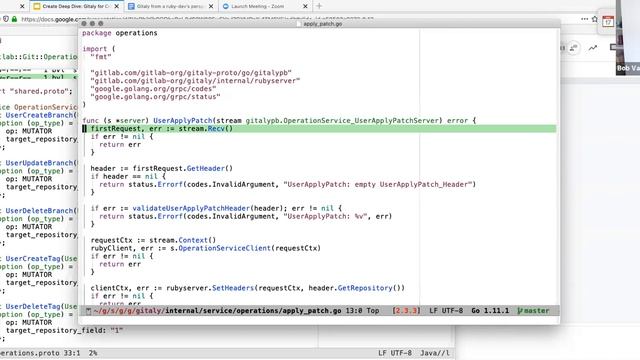The image size is (640, 360).
Task: Open the calendar extension icon showing 17
Action: (x=608, y=21)
